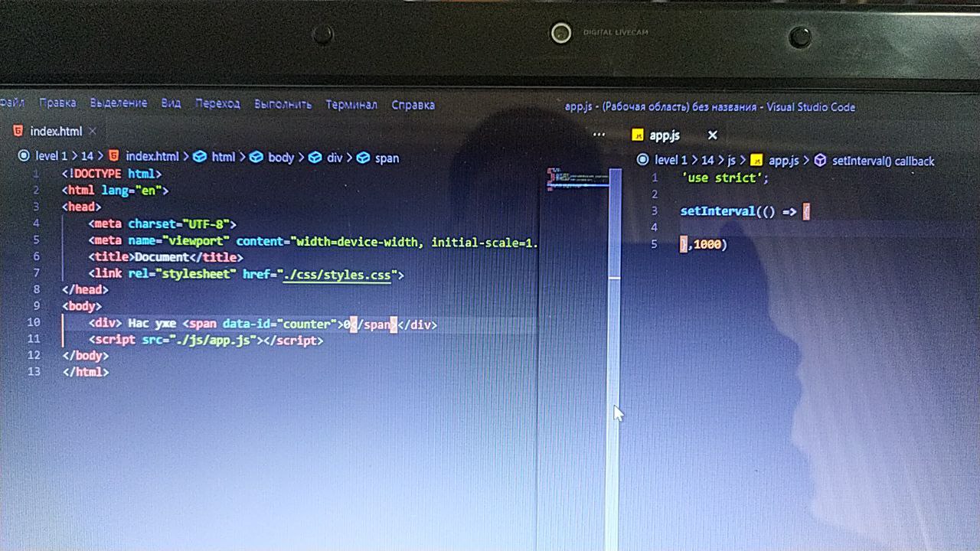Select '14' folder in left breadcrumb

click(x=87, y=156)
